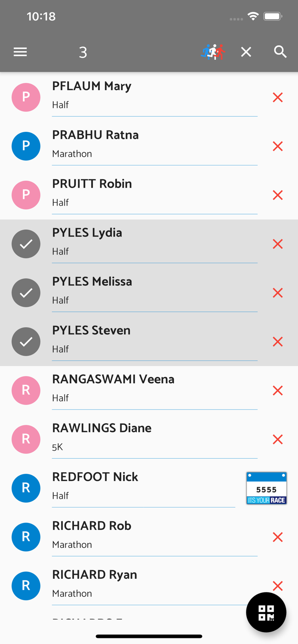
Task: Tap the QR code scanner button
Action: tap(266, 612)
